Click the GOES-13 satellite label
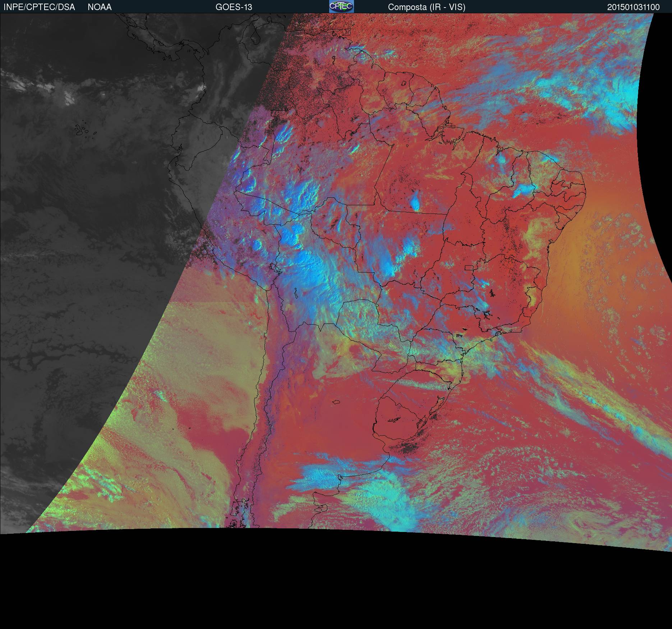The height and width of the screenshot is (629, 672). 234,7
